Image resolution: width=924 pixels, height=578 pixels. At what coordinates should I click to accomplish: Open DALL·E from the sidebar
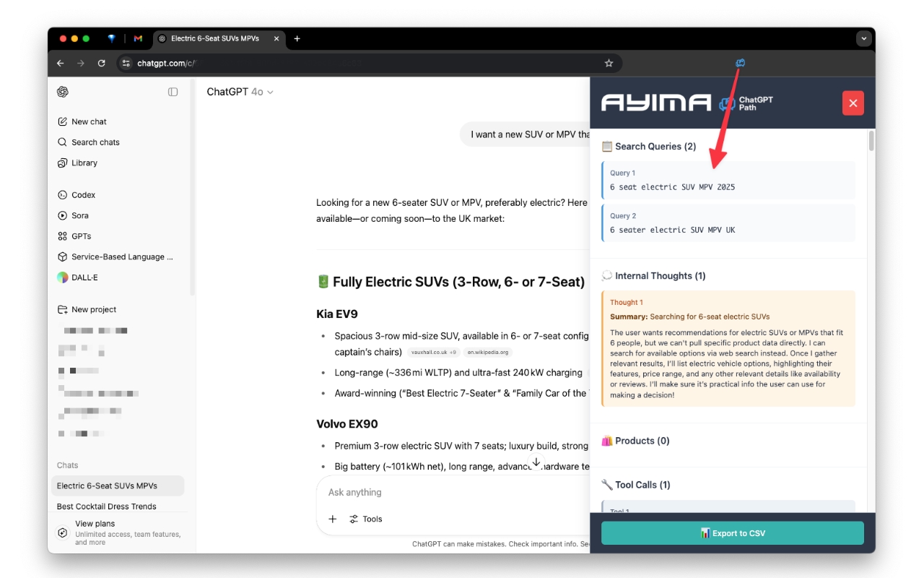click(77, 277)
